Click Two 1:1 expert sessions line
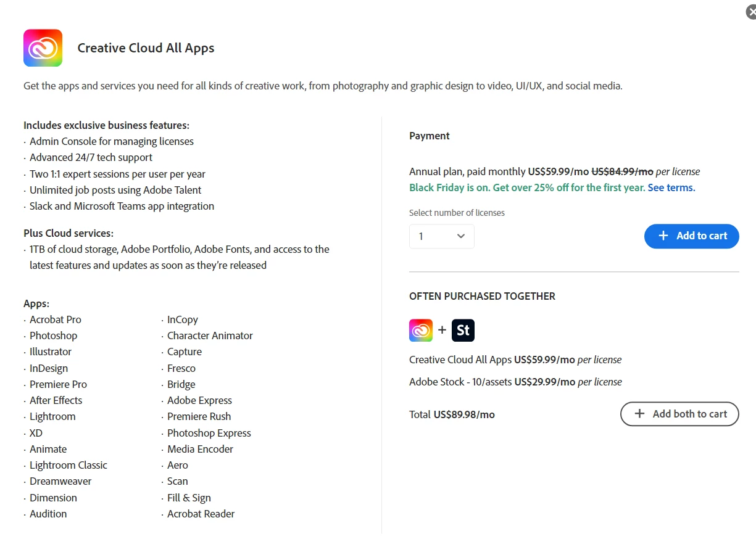Viewport: 756px width, 560px height. 117,174
